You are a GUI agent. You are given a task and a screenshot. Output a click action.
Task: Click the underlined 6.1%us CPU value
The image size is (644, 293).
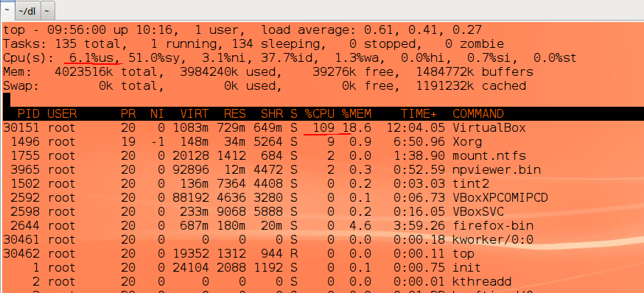coord(94,58)
